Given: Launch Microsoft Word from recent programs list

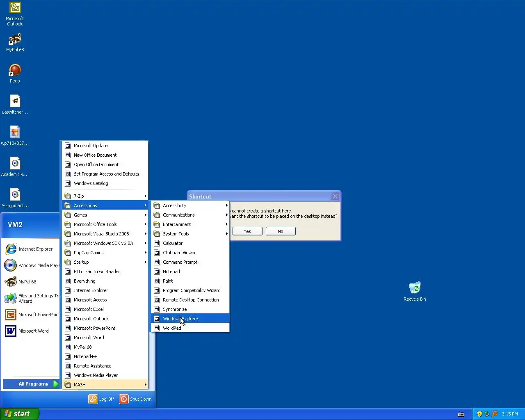Looking at the screenshot, I should pyautogui.click(x=31, y=331).
